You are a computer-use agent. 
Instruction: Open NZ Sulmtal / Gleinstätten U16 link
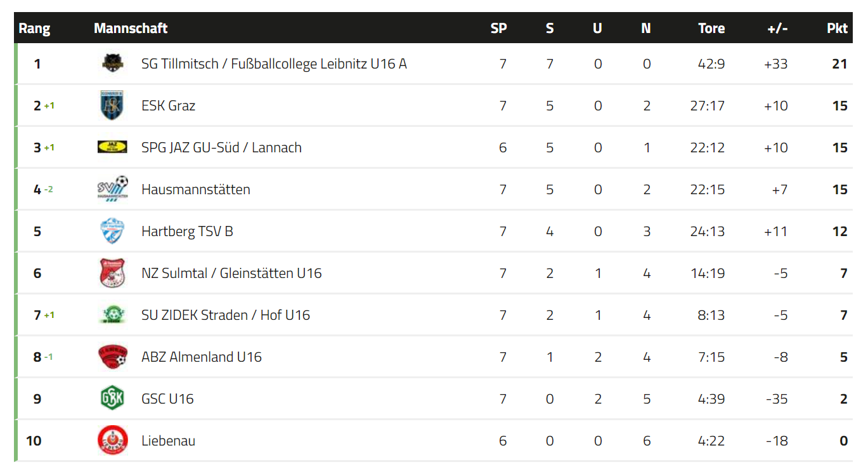tap(231, 274)
